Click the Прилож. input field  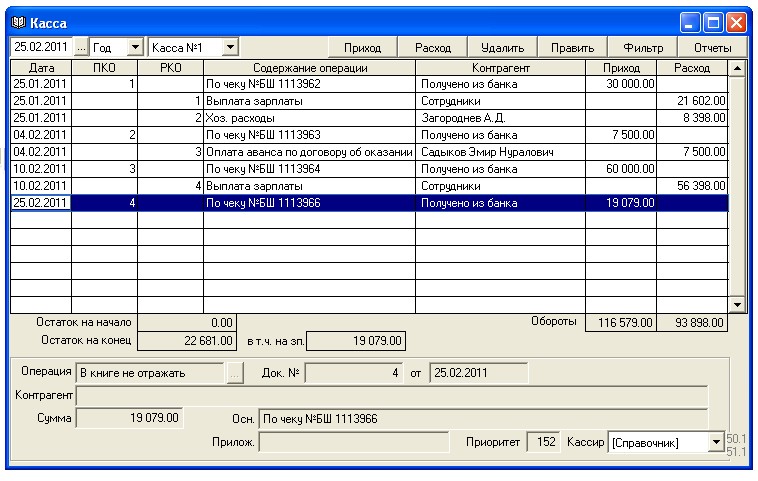point(354,441)
